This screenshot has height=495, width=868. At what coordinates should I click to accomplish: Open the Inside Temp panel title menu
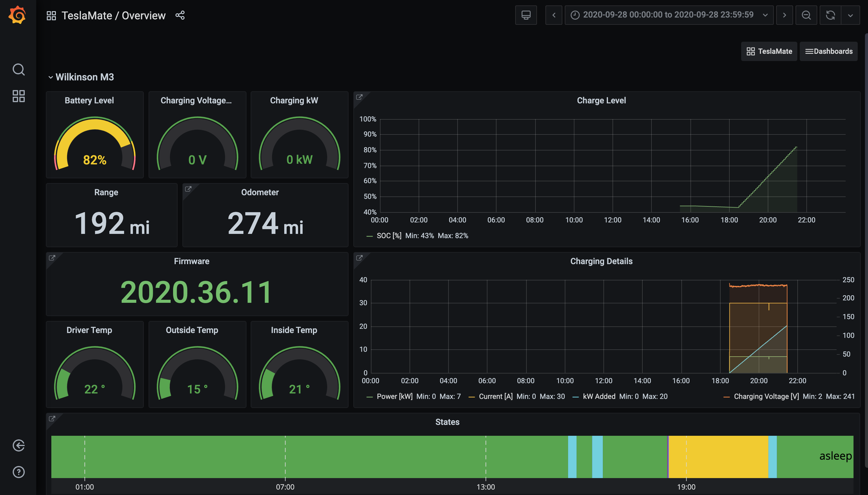(294, 330)
